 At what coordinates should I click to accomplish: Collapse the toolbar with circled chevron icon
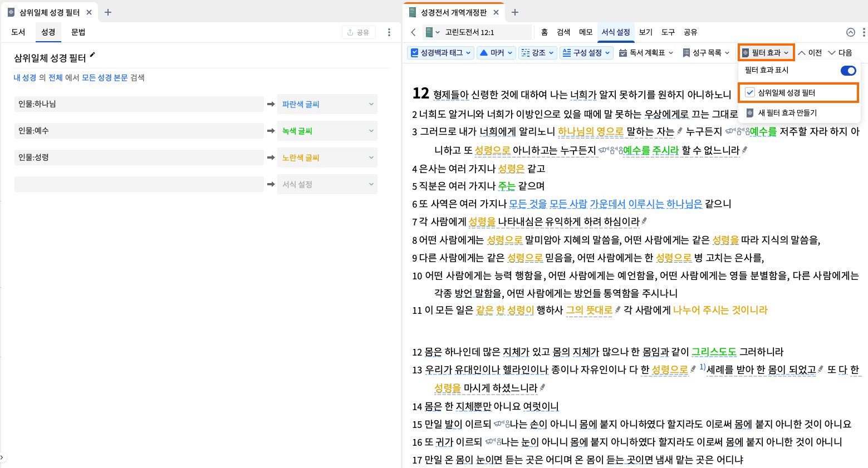tap(850, 32)
